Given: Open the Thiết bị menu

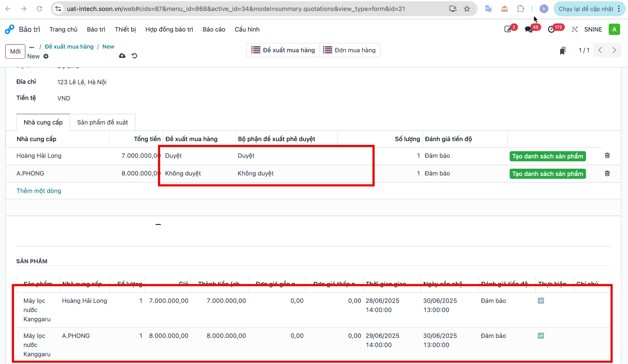Looking at the screenshot, I should [125, 29].
